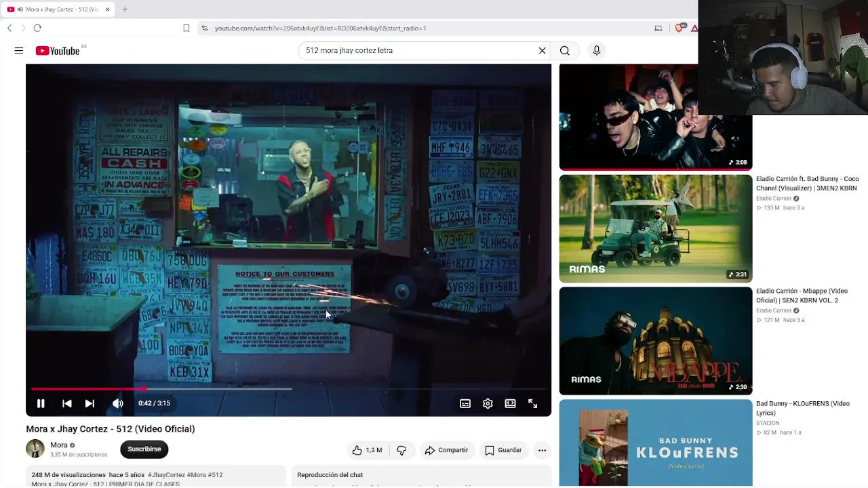Open the Coco Chanel (Visualizer) video title
Viewport: 868px width, 488px height.
808,184
